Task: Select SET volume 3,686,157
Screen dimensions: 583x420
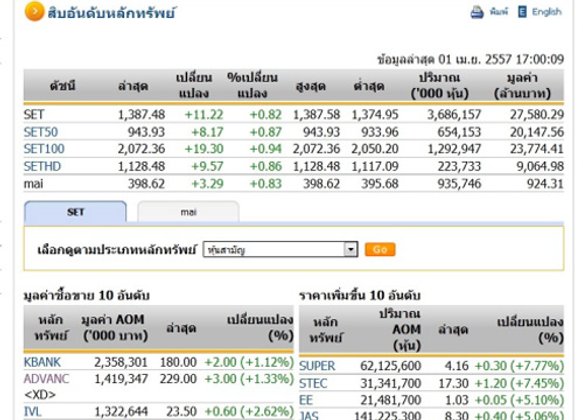Action: [x=454, y=114]
